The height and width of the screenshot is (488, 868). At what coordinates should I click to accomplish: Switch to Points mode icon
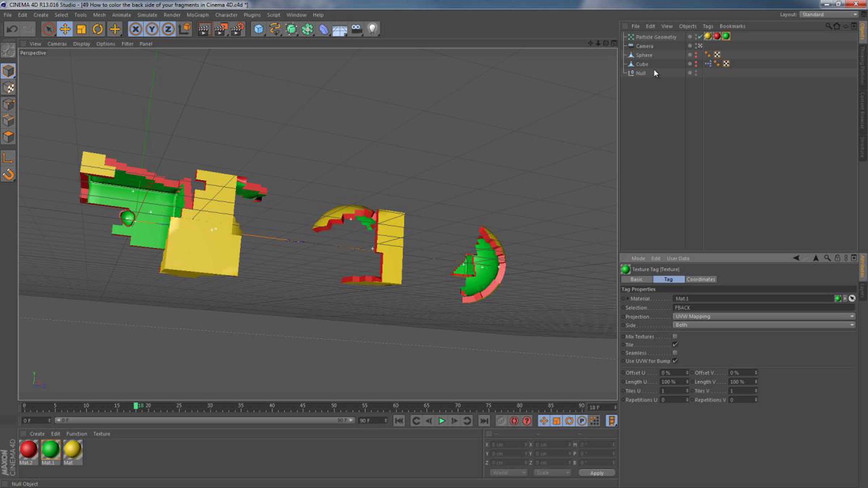point(8,104)
